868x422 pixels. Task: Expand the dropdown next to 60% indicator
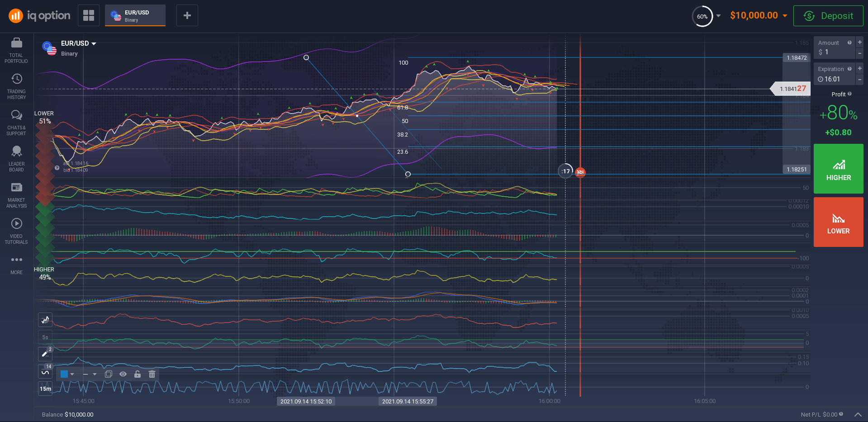coord(718,16)
